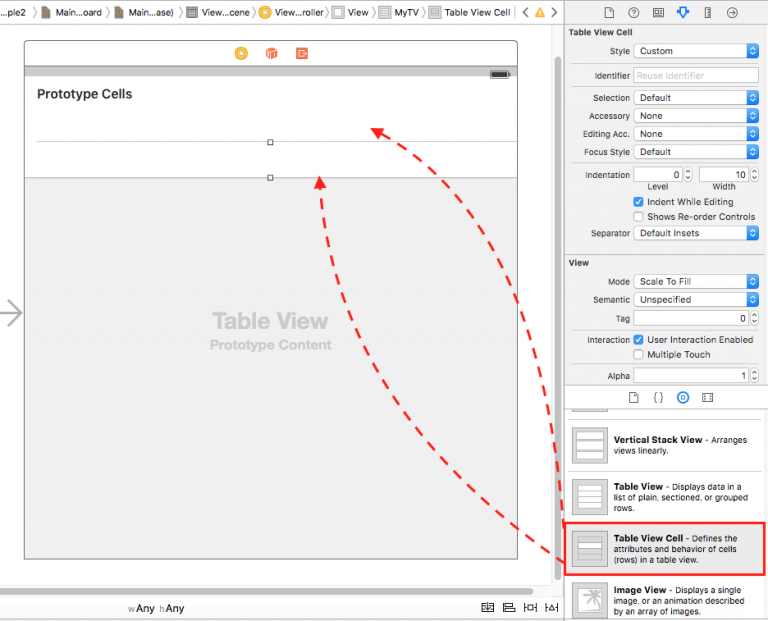Choose Table View Cell from object library
The image size is (768, 621).
(x=665, y=549)
